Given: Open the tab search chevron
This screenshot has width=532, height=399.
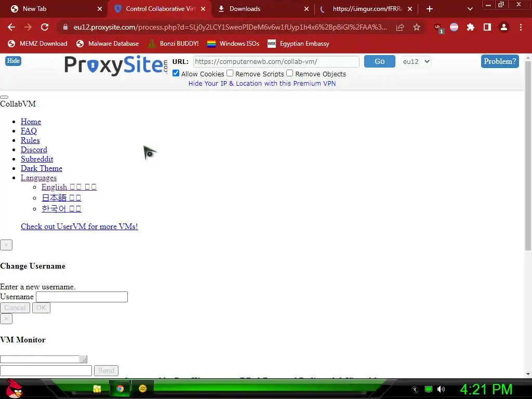Looking at the screenshot, I should tap(470, 9).
